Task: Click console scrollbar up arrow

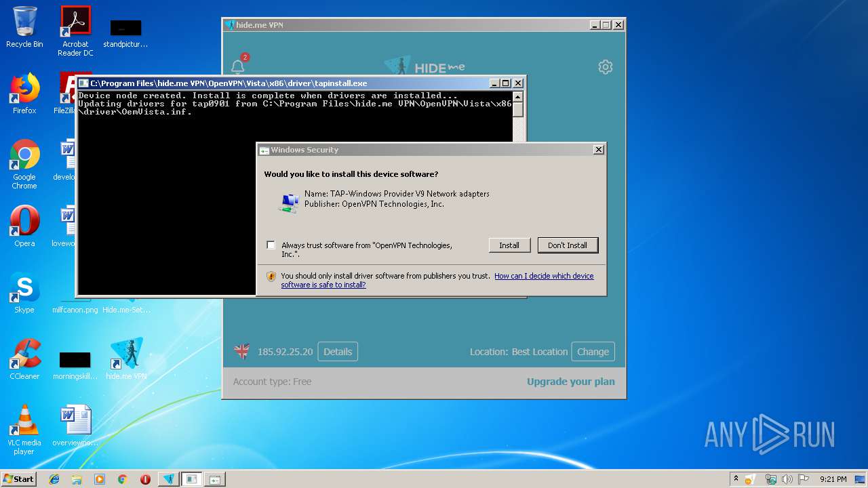Action: (x=518, y=97)
